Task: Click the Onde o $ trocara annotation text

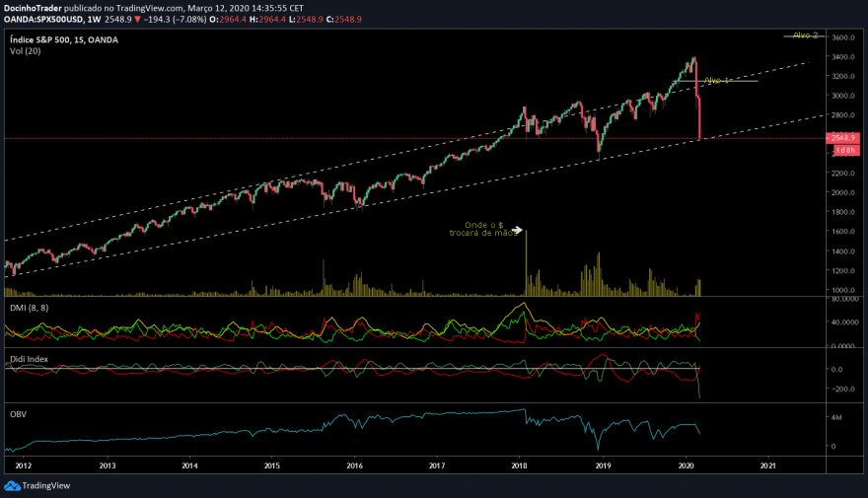Action: tap(483, 229)
